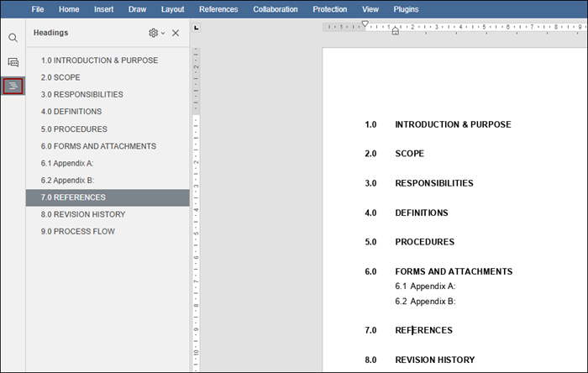
Task: Click the first-line indent marker on ruler
Action: click(365, 24)
